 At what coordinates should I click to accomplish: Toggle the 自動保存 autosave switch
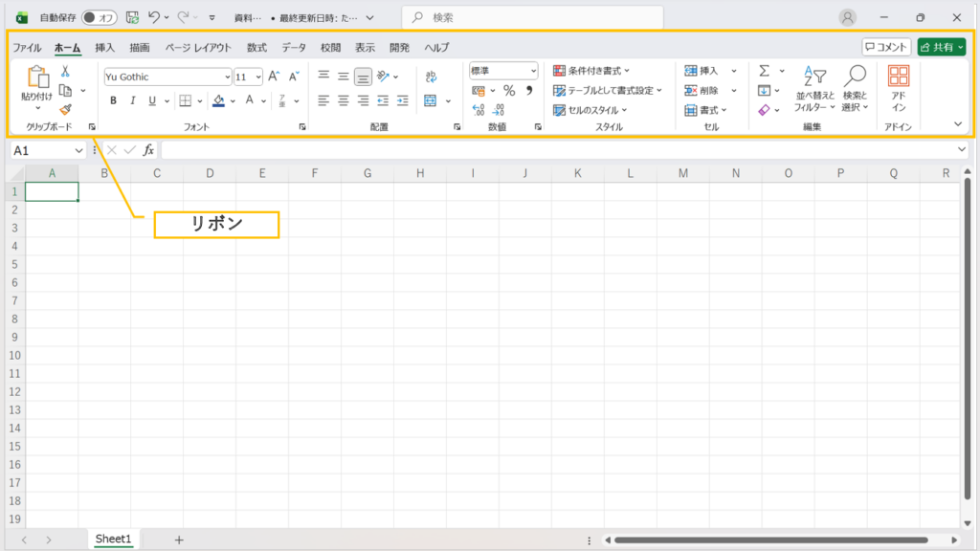pos(100,17)
